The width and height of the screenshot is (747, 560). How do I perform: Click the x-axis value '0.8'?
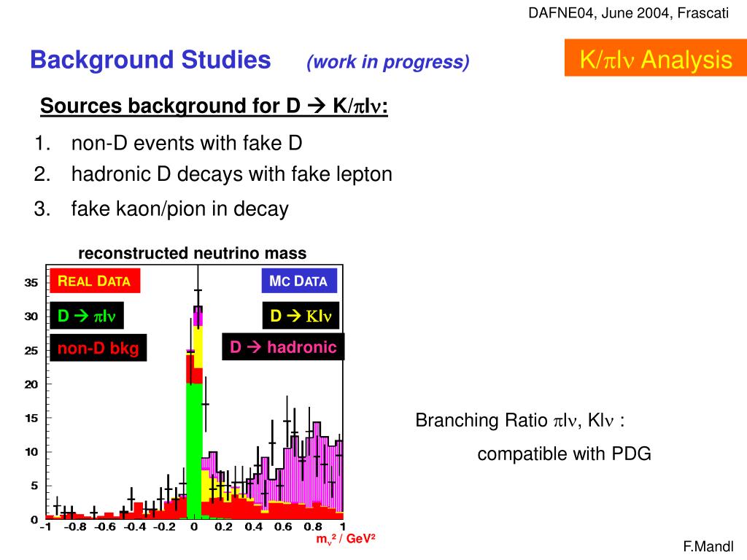313,526
